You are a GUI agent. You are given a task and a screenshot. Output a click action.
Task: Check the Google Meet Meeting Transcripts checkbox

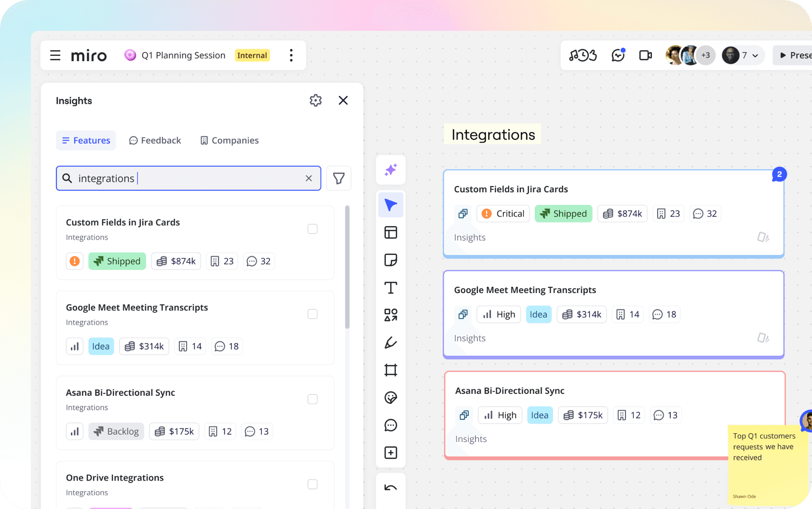tap(312, 314)
